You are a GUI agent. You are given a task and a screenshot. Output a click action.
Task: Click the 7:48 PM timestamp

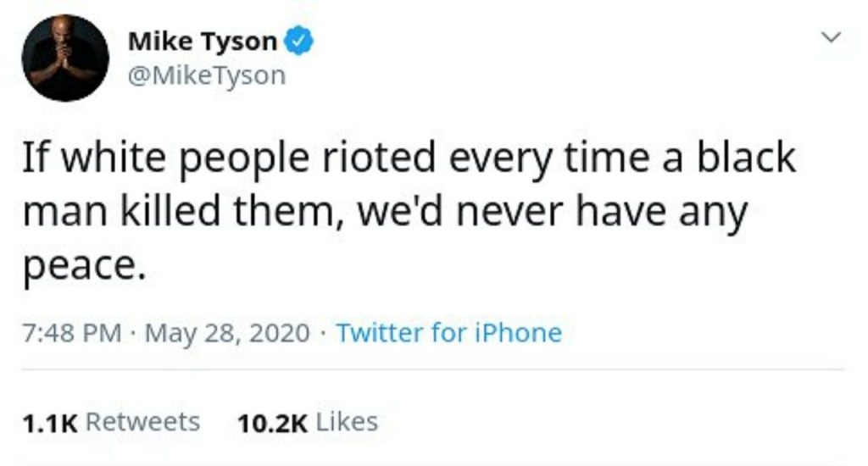[72, 332]
